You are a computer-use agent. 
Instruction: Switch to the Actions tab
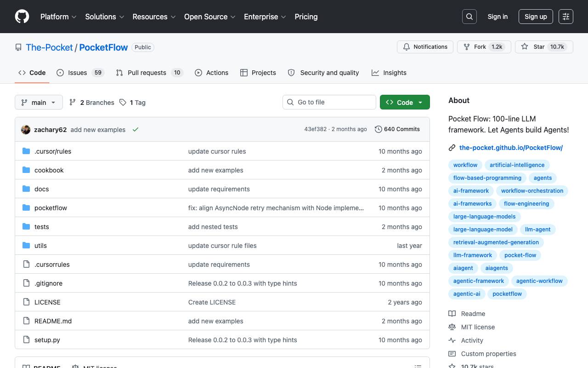(x=211, y=73)
